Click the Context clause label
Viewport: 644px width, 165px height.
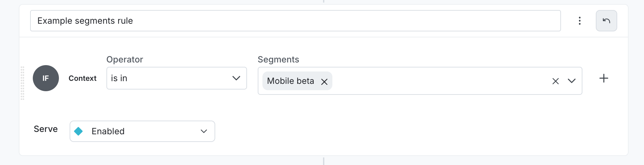(82, 78)
